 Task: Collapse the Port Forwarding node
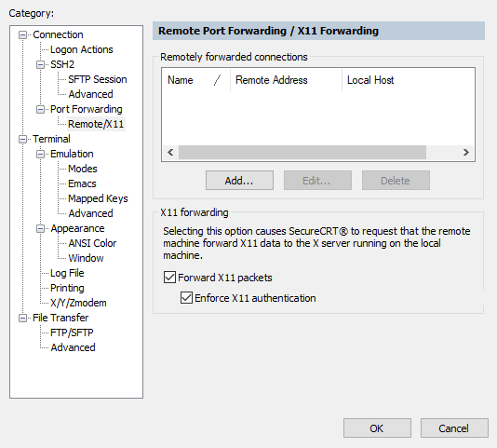click(41, 109)
